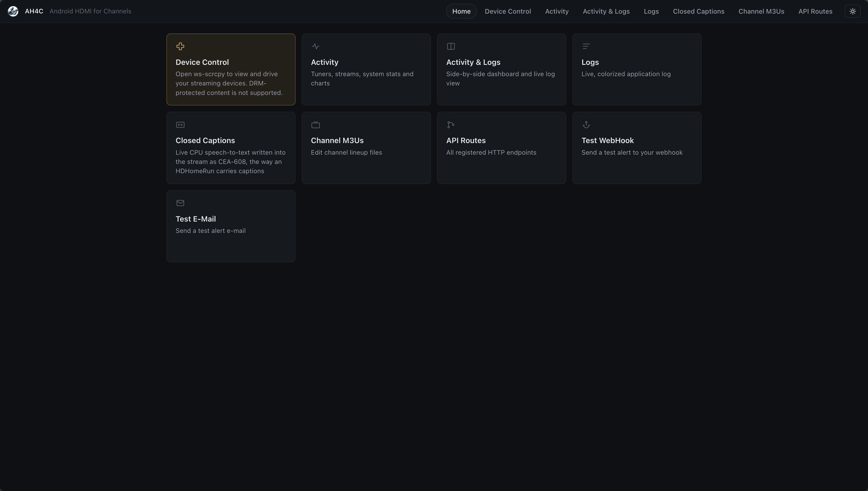The height and width of the screenshot is (491, 868).
Task: Click the Test WebHook anchor icon
Action: coord(586,125)
